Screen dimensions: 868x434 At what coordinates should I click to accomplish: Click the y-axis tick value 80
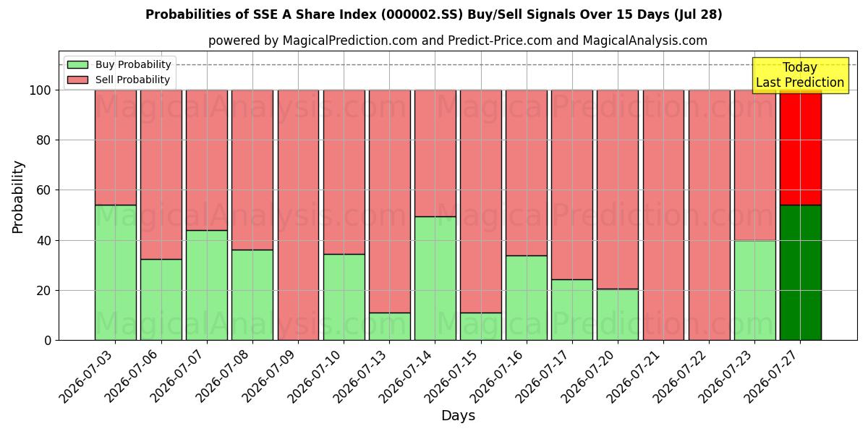pyautogui.click(x=45, y=140)
